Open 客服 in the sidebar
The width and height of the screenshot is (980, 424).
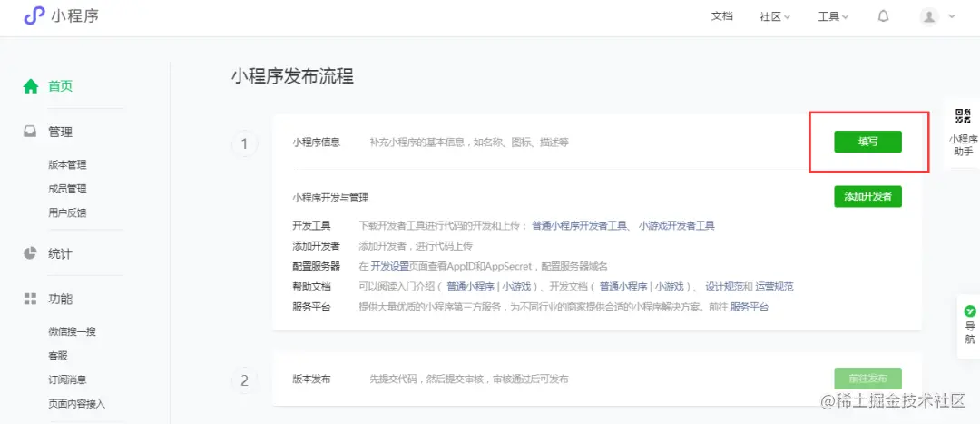pyautogui.click(x=57, y=356)
